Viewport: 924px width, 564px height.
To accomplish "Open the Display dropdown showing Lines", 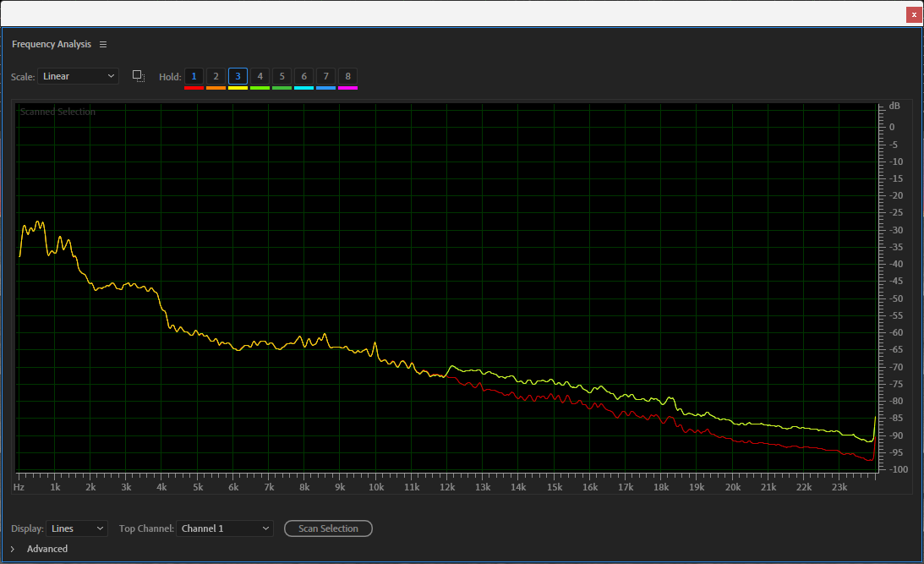I will point(77,528).
